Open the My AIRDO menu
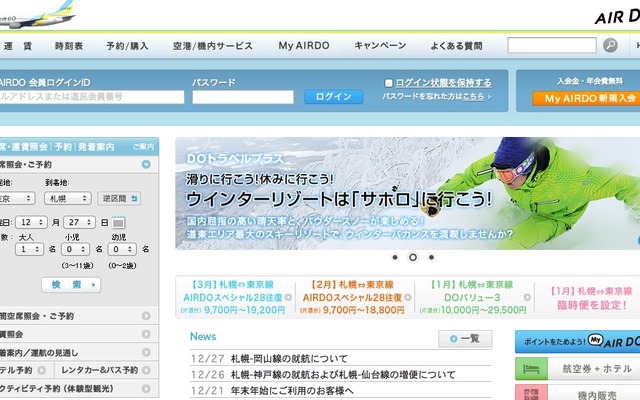Image resolution: width=640 pixels, height=400 pixels. pos(304,46)
